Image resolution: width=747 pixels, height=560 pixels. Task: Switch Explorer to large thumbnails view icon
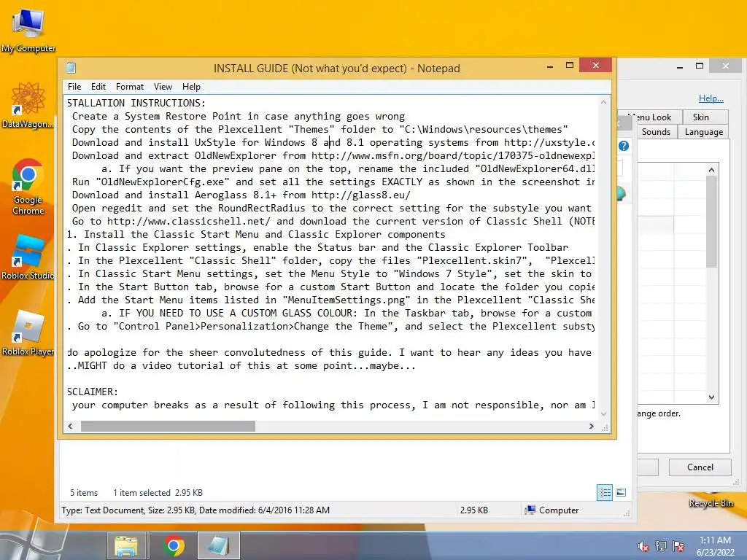pyautogui.click(x=621, y=492)
